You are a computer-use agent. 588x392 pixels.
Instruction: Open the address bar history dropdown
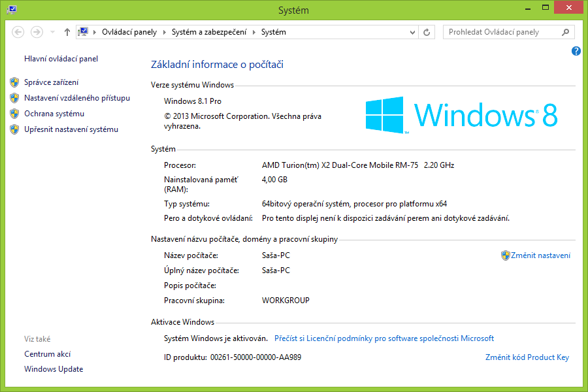(x=412, y=32)
